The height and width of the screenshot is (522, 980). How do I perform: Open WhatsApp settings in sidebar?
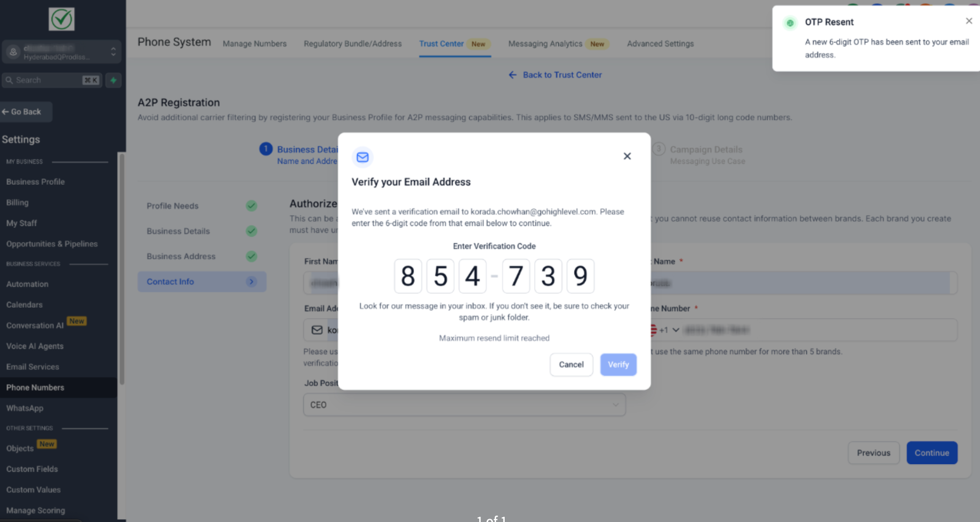click(x=25, y=408)
